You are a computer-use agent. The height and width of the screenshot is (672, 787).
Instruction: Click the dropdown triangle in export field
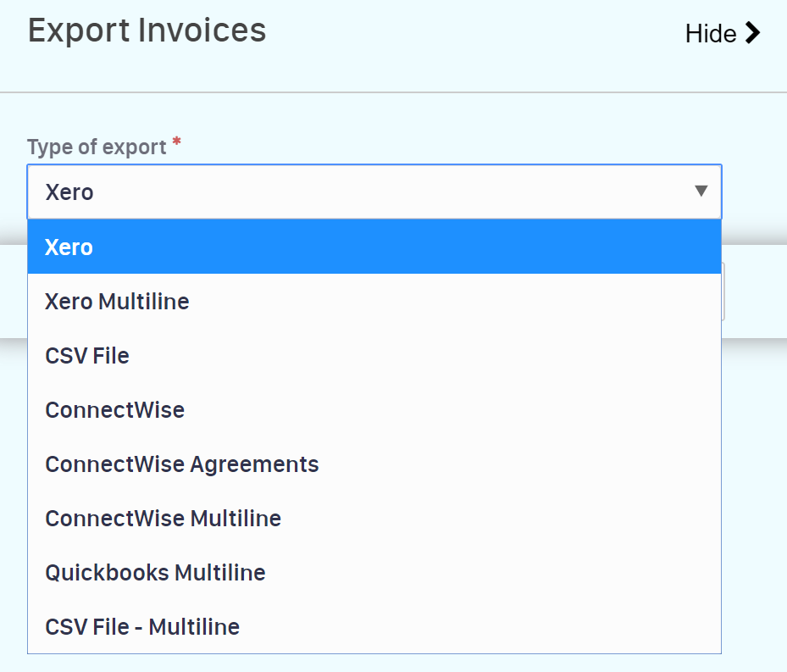click(x=701, y=192)
